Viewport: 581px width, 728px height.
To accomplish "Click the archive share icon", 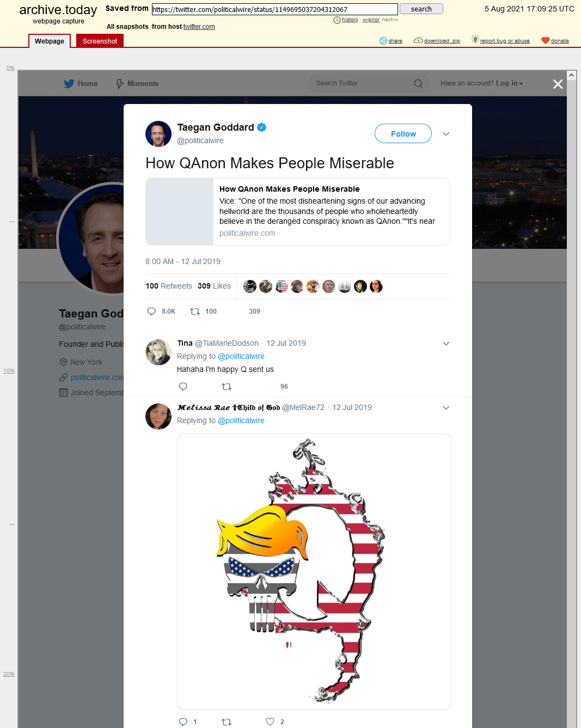I will tap(383, 41).
